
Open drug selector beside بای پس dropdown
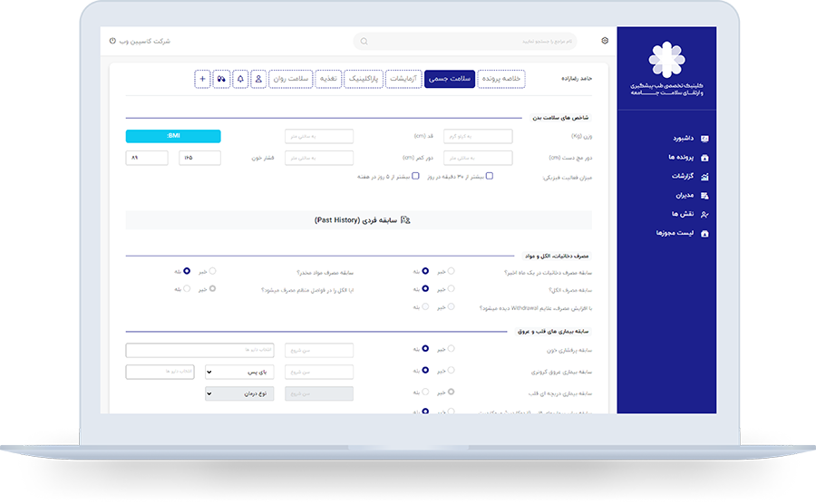tap(160, 372)
